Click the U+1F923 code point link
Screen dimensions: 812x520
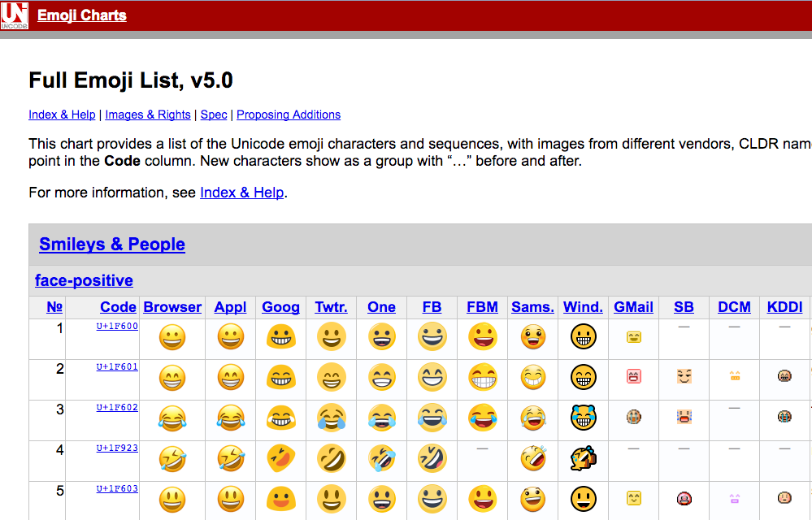(117, 447)
